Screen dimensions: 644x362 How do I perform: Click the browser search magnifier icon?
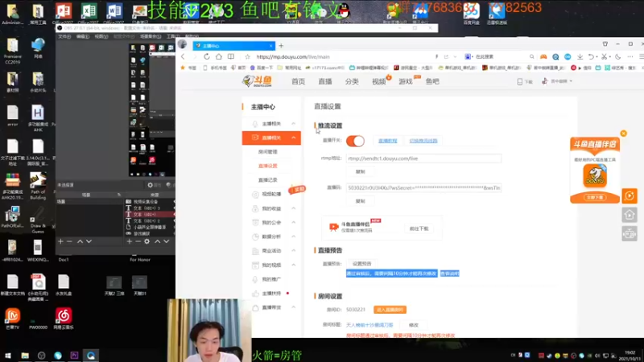click(531, 56)
